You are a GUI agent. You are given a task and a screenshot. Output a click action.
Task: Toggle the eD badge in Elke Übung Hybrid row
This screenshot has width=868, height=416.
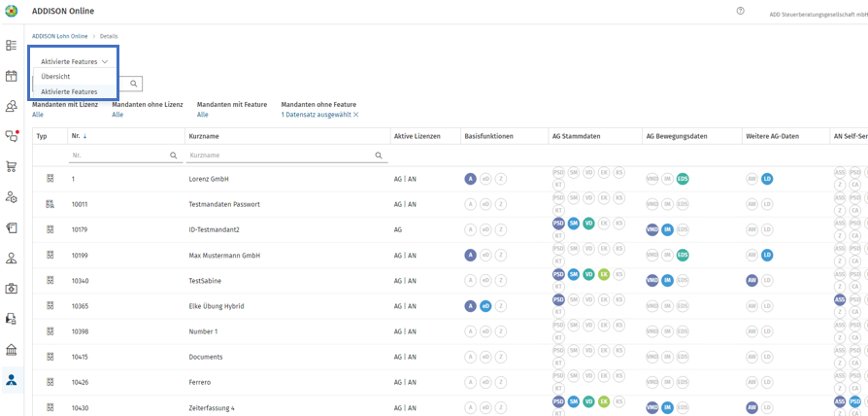484,306
